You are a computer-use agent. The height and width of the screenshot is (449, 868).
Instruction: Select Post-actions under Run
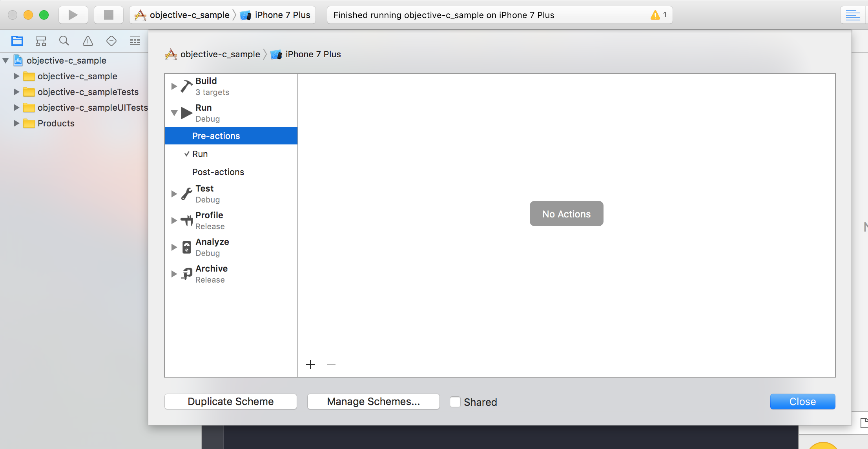(231, 172)
